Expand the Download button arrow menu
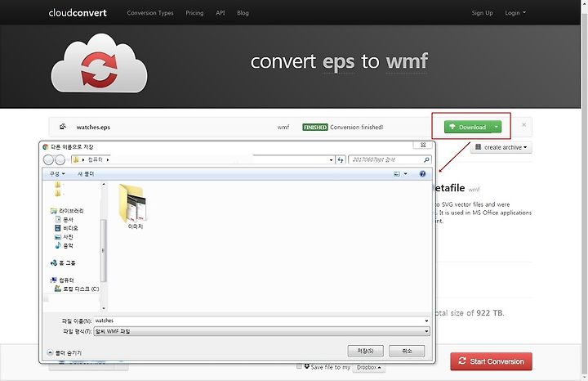Screen dimensions: 588x381 pos(497,127)
